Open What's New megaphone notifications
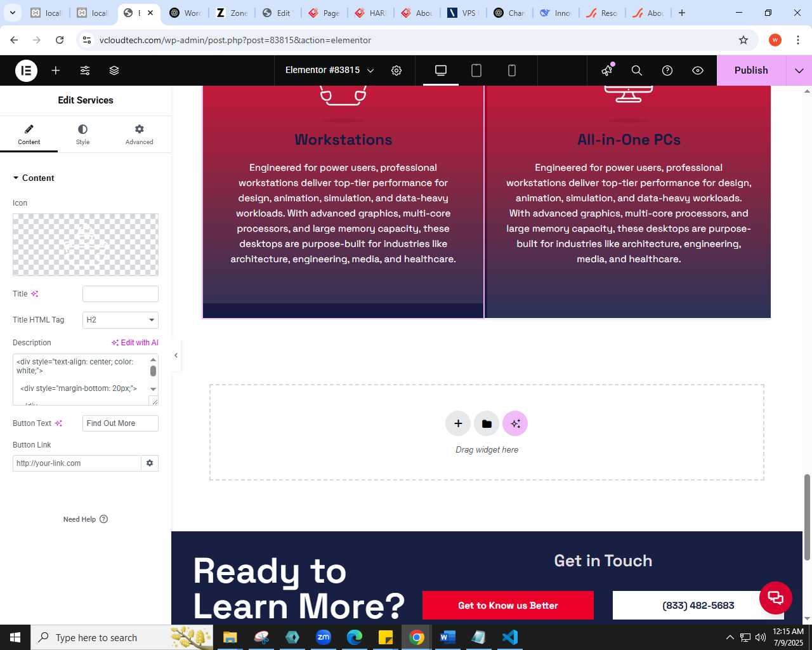The width and height of the screenshot is (812, 650). pos(607,70)
